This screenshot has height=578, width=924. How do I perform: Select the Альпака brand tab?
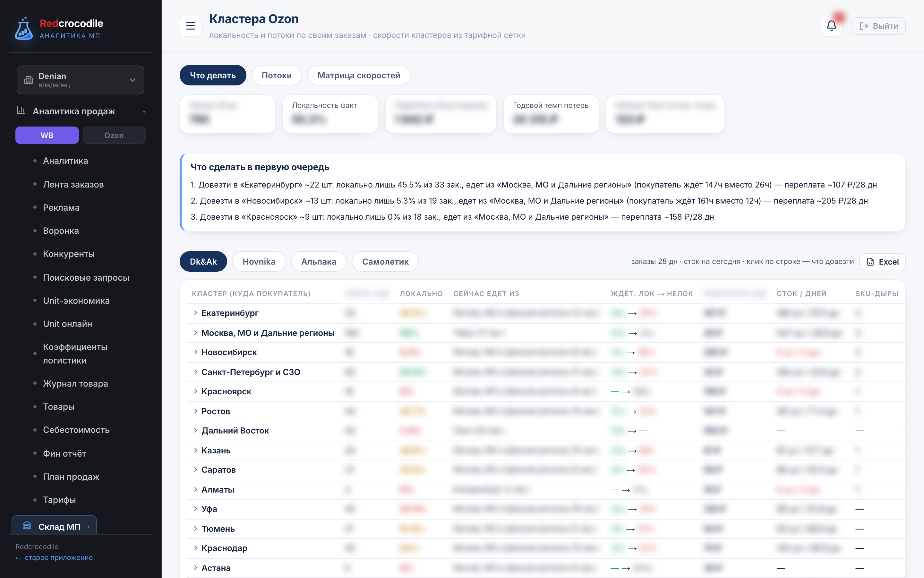point(319,261)
